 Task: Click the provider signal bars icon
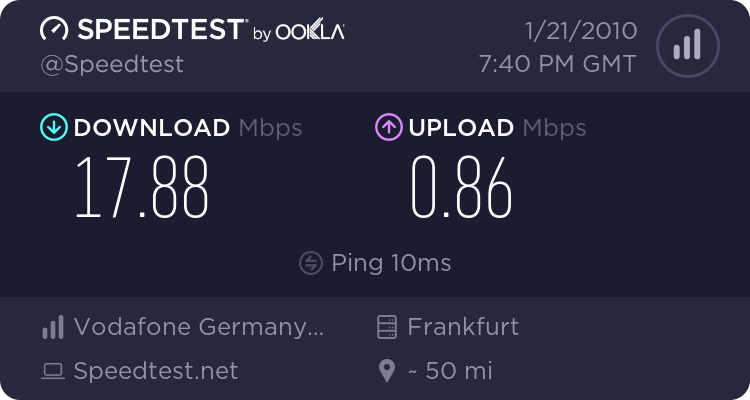point(53,327)
